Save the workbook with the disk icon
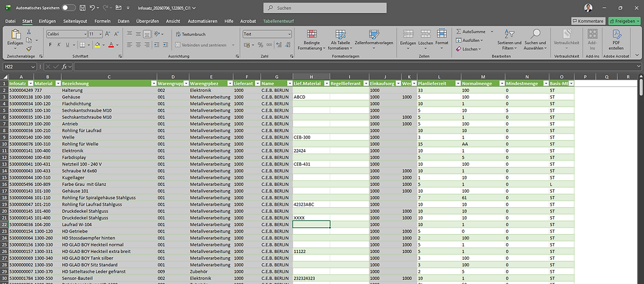This screenshot has height=284, width=644. [x=83, y=8]
